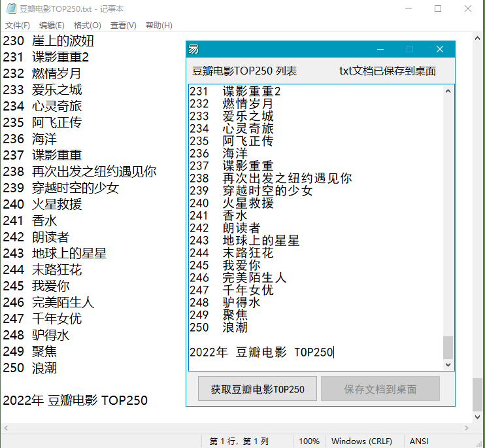Click line 248 驴得水 in Notepad
Image resolution: width=485 pixels, height=448 pixels.
click(36, 336)
